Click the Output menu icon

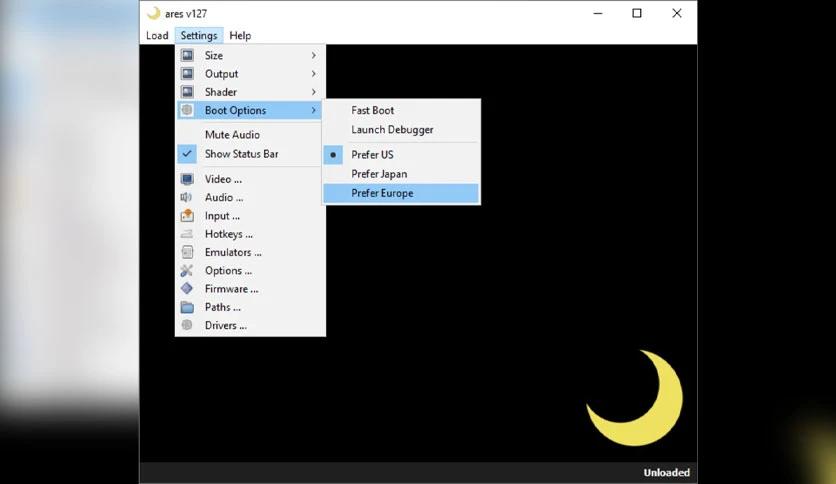(x=187, y=74)
